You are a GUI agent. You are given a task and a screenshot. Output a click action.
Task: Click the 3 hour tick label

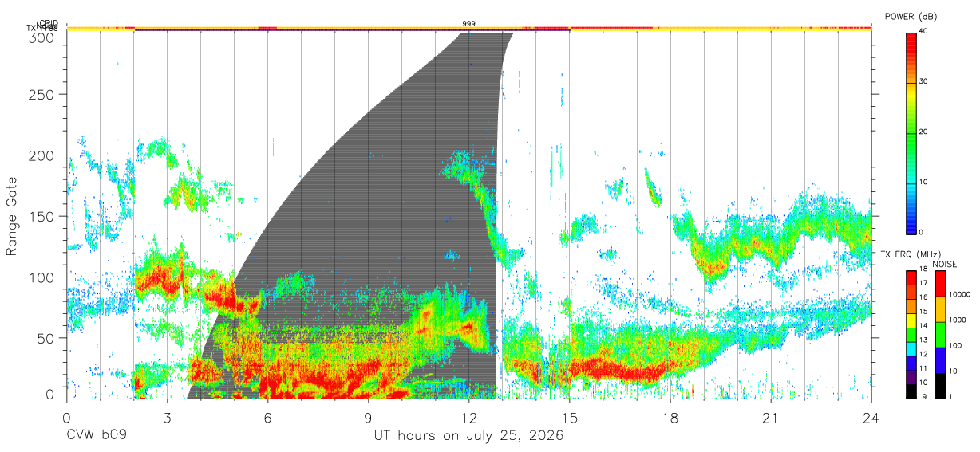(167, 417)
